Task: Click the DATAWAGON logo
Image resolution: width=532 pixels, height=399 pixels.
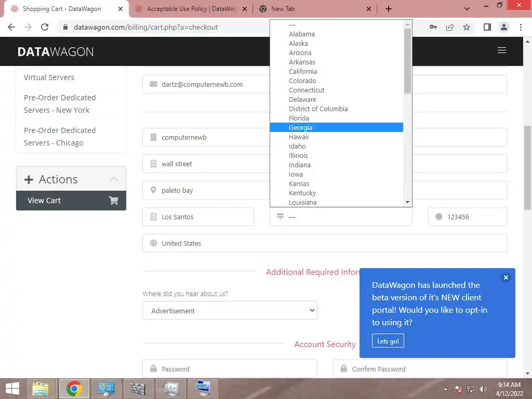Action: coord(56,51)
